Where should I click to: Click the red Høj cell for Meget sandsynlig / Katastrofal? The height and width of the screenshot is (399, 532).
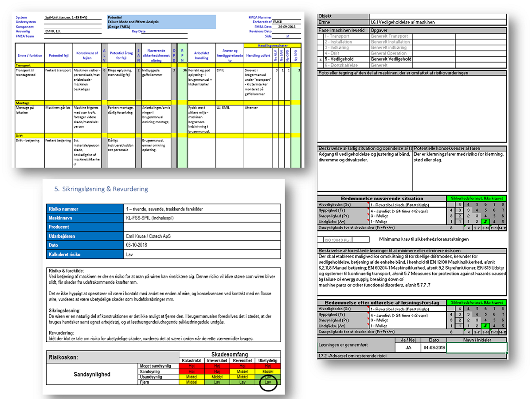tap(192, 367)
